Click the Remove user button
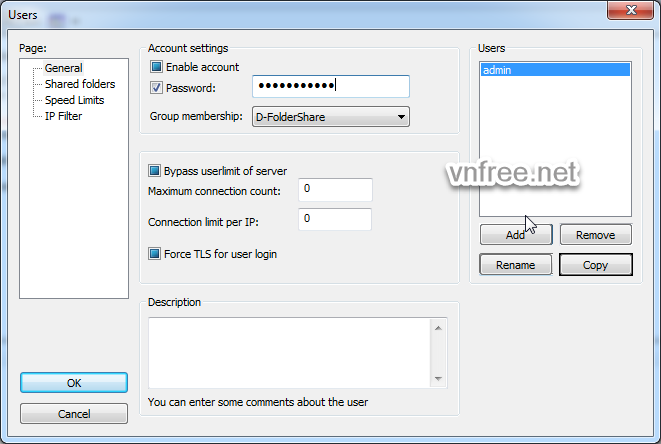This screenshot has height=444, width=661. pyautogui.click(x=596, y=235)
